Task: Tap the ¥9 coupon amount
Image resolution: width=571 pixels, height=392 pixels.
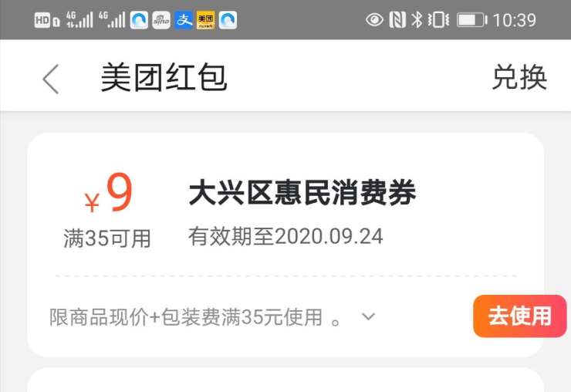Action: click(x=108, y=192)
